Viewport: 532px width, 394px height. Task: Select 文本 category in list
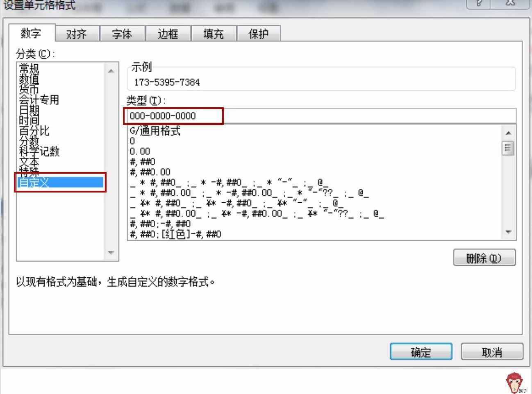29,161
